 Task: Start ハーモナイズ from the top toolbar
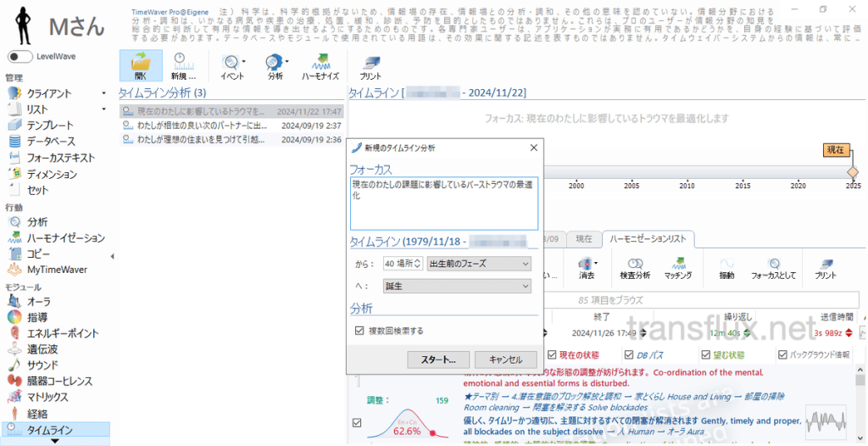320,66
